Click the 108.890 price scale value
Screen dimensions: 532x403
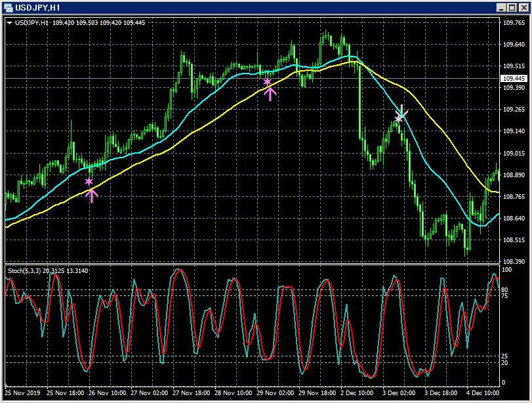(514, 175)
